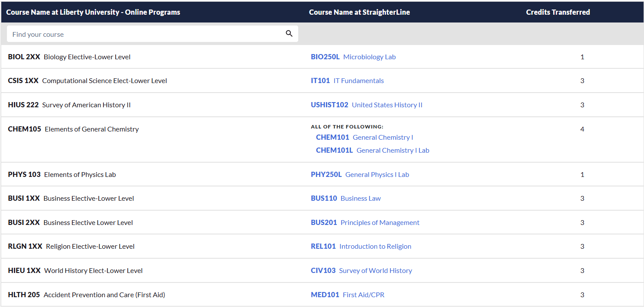This screenshot has height=308, width=644.
Task: Click credits value 4 in CHEM105 row
Action: click(x=582, y=129)
